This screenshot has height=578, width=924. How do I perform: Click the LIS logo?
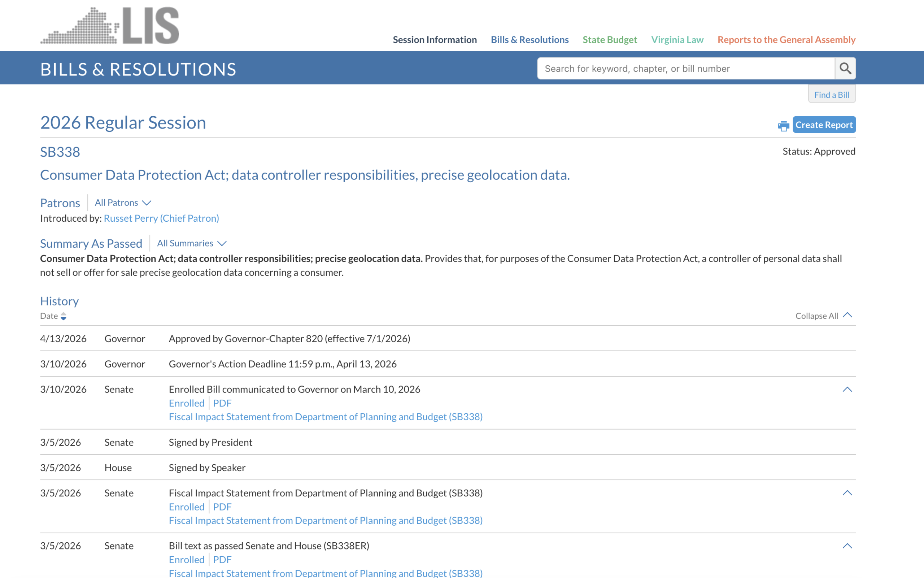click(109, 25)
